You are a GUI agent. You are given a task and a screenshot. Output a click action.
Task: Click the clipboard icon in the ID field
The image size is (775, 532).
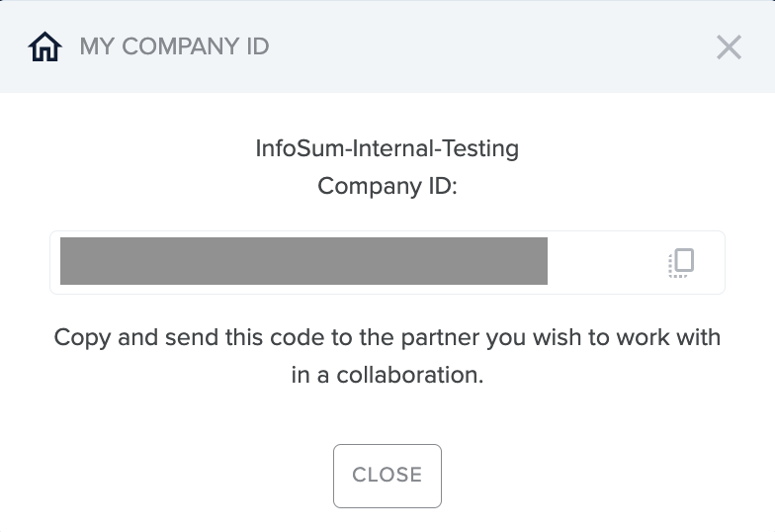[x=681, y=263]
